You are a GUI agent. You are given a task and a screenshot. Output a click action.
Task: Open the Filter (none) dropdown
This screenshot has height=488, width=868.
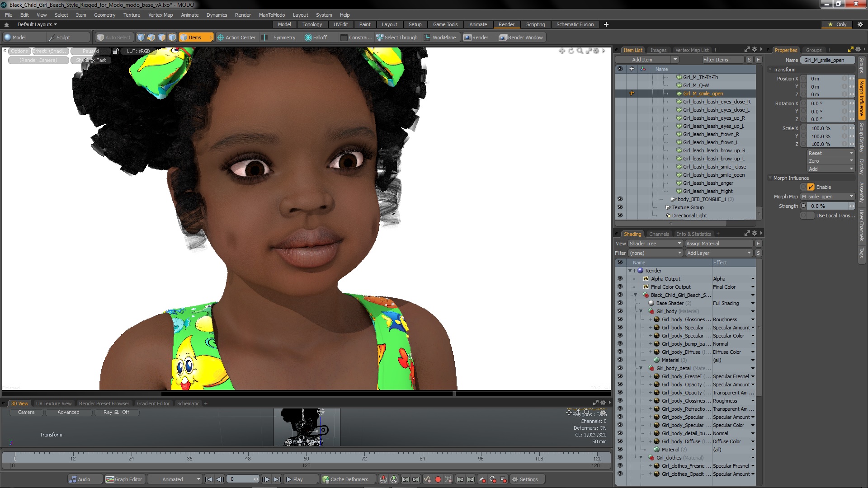coord(655,253)
